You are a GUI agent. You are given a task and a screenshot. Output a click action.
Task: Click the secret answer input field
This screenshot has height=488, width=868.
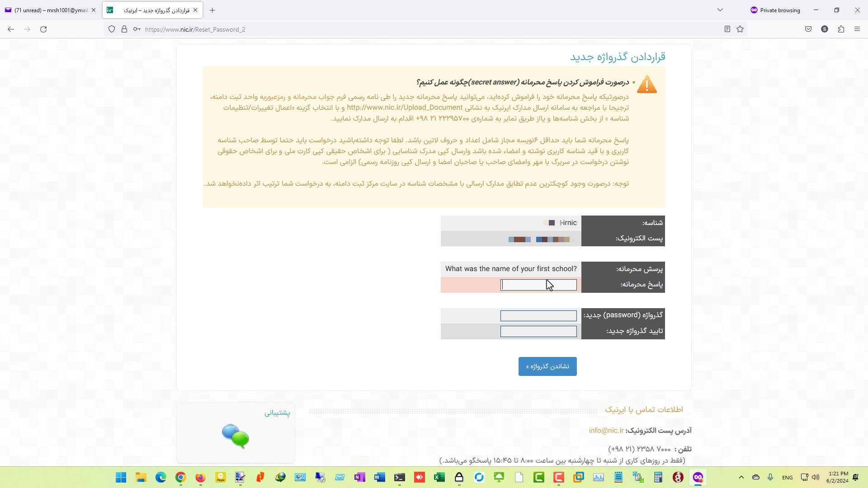coord(538,285)
